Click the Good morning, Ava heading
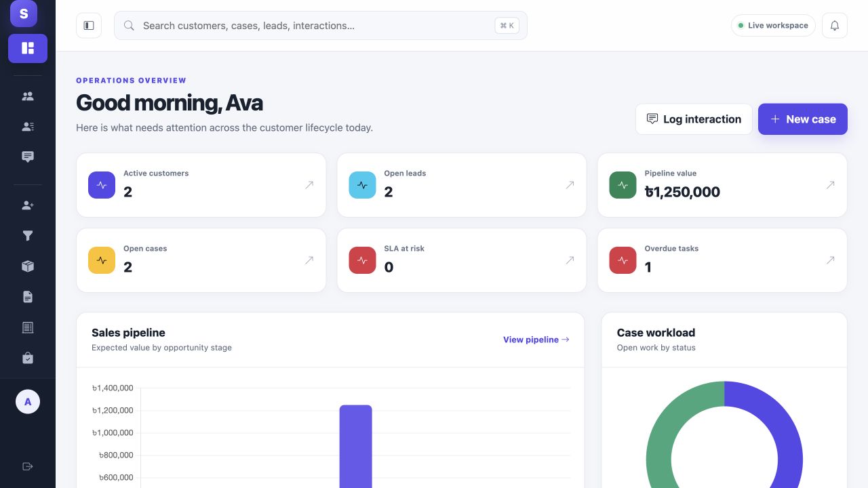This screenshot has height=488, width=868. [x=170, y=103]
